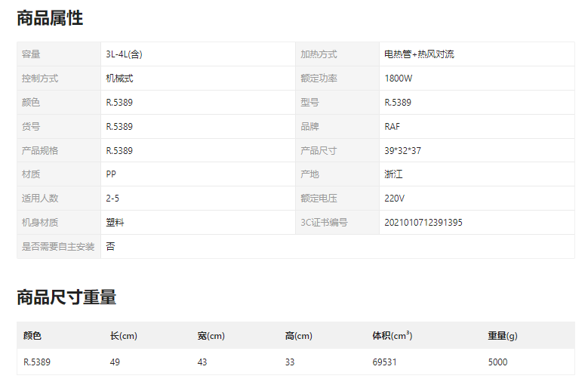Click the 产品尺寸 label

[x=319, y=151]
